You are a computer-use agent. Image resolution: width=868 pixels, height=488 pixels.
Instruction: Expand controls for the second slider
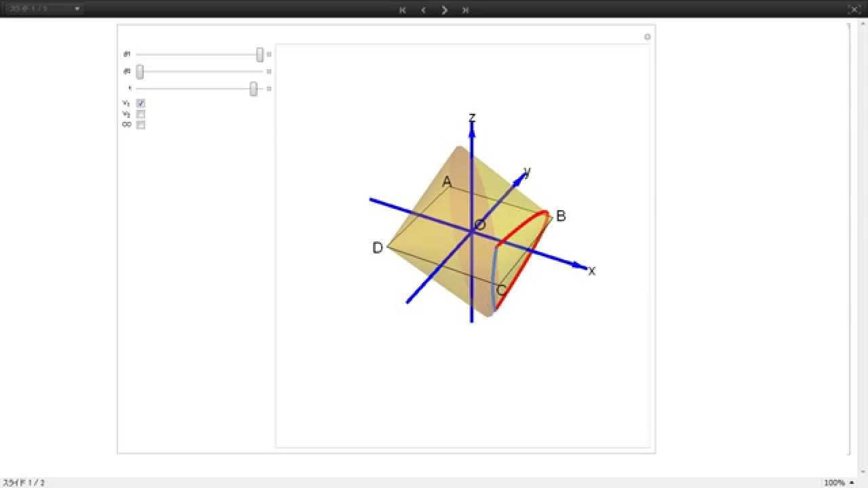click(269, 71)
